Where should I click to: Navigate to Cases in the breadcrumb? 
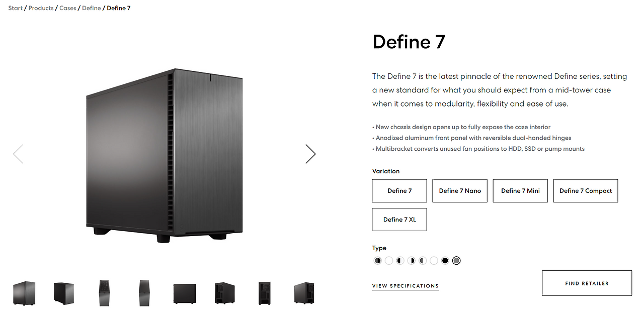pos(68,8)
